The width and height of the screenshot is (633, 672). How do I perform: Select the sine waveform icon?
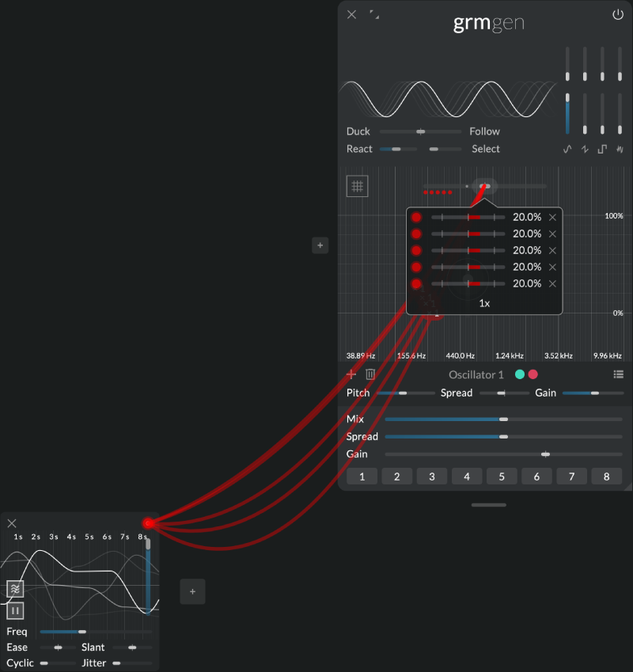pos(567,149)
